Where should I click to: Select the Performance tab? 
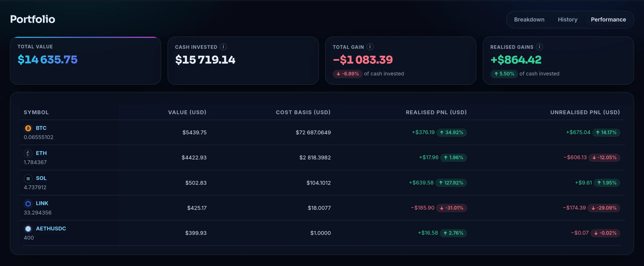click(608, 20)
